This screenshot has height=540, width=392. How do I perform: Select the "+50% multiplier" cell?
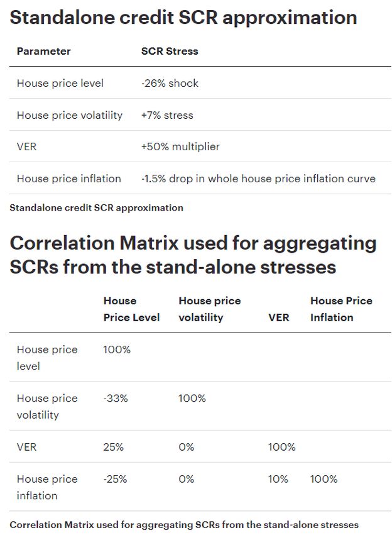click(x=180, y=146)
